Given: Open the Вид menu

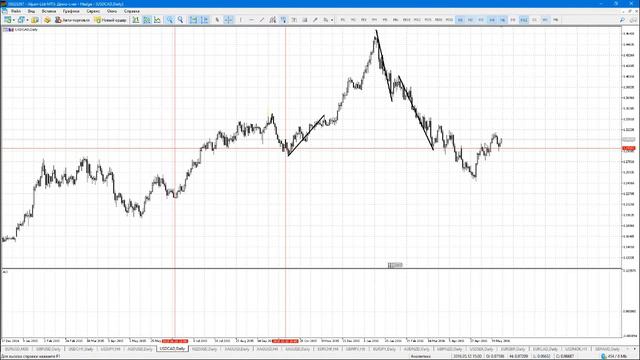Looking at the screenshot, I should pos(31,11).
